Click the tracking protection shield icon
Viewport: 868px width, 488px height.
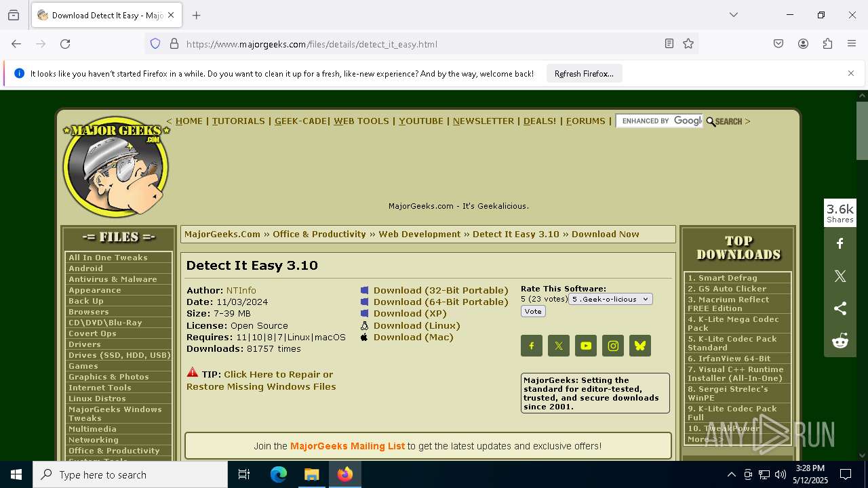point(155,44)
